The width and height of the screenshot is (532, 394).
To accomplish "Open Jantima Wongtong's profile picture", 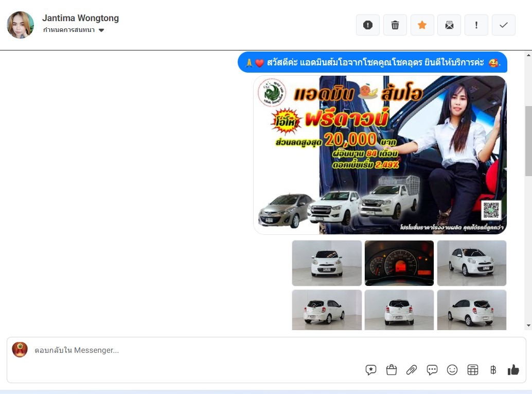I will (21, 25).
